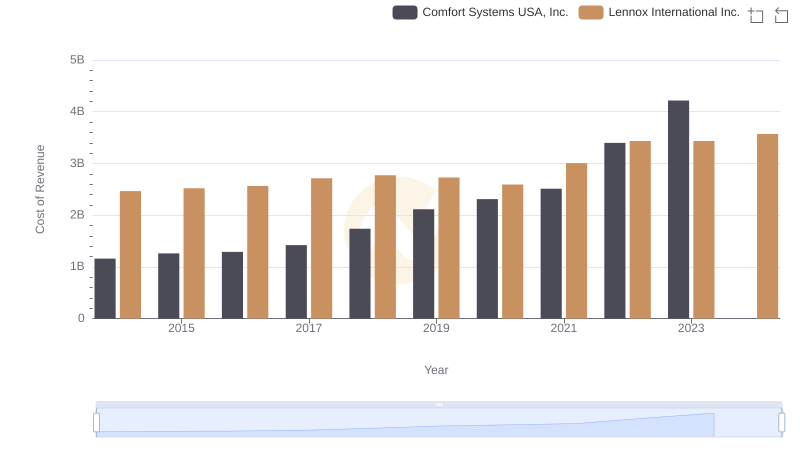800x461 pixels.
Task: Click the 0 y-axis label
Action: coord(81,318)
